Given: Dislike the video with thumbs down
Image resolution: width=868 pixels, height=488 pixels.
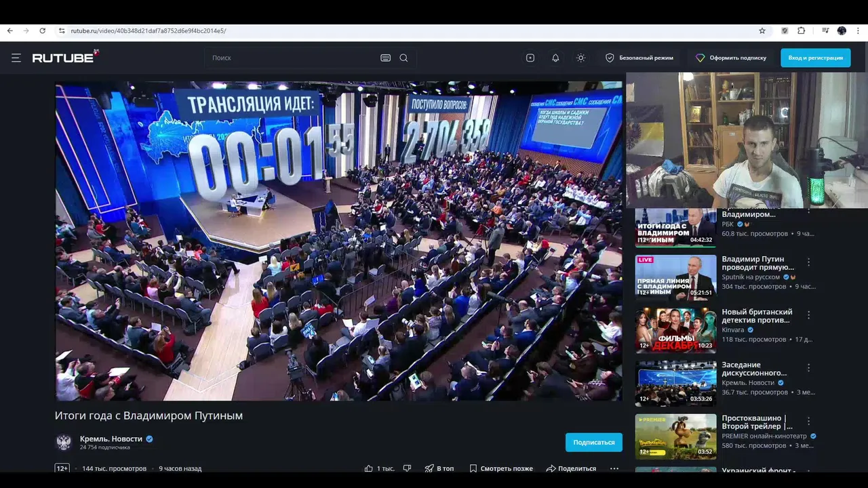Looking at the screenshot, I should [407, 468].
